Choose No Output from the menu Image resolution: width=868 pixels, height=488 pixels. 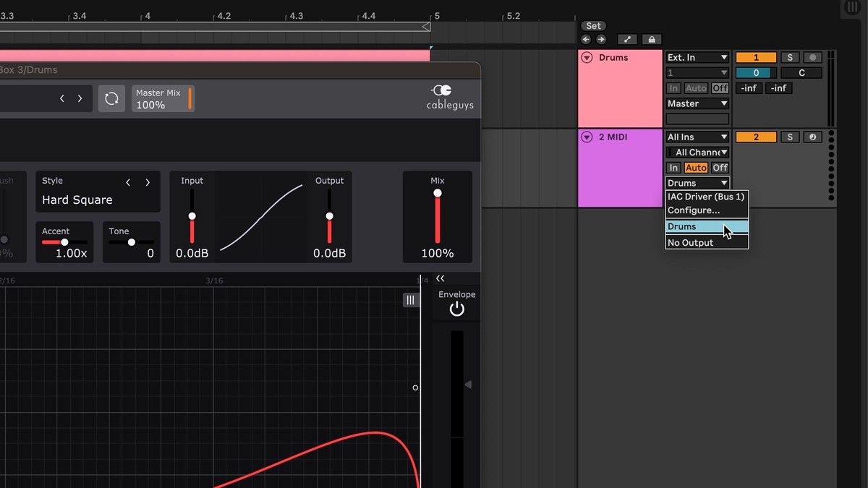690,243
